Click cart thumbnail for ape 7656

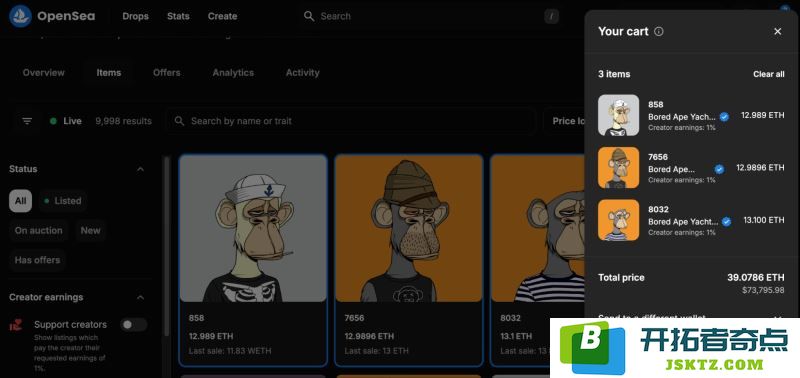(618, 168)
